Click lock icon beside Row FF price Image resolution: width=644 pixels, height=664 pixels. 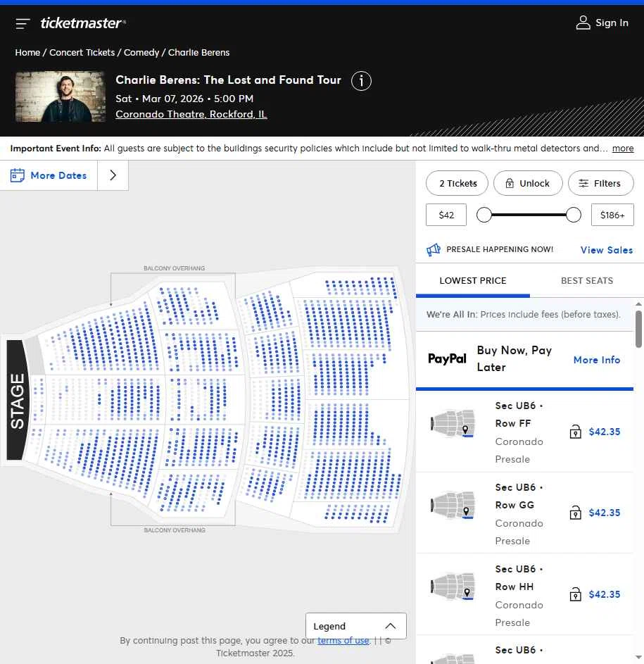click(x=575, y=432)
